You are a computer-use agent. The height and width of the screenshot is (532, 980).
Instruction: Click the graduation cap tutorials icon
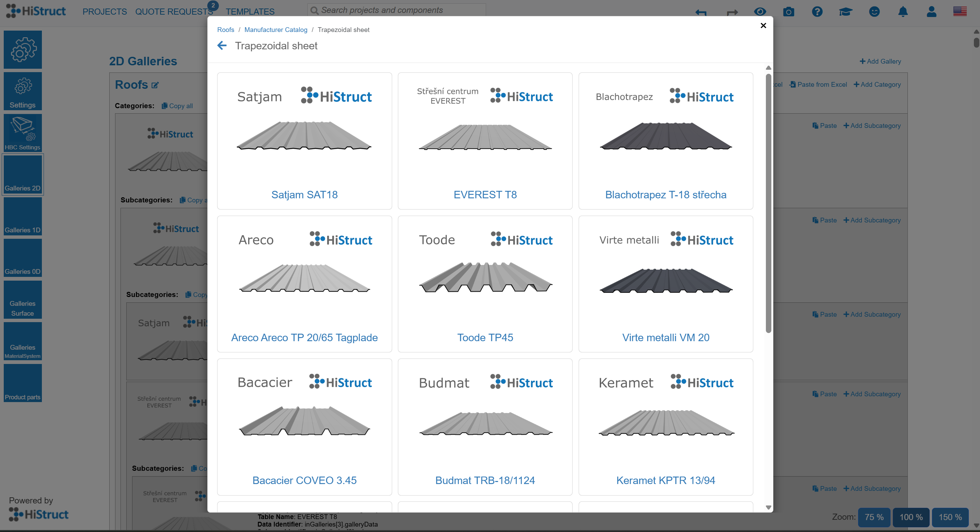845,12
